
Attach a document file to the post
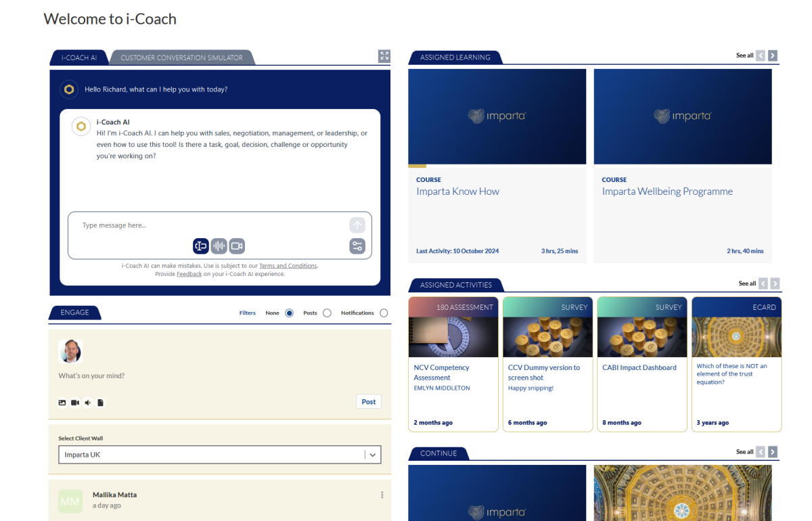click(100, 403)
